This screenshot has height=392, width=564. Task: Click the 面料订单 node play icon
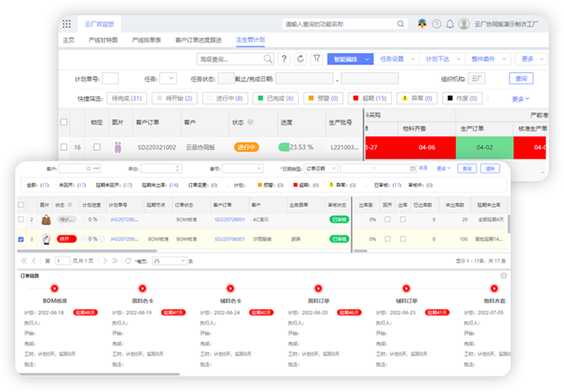[x=318, y=289]
